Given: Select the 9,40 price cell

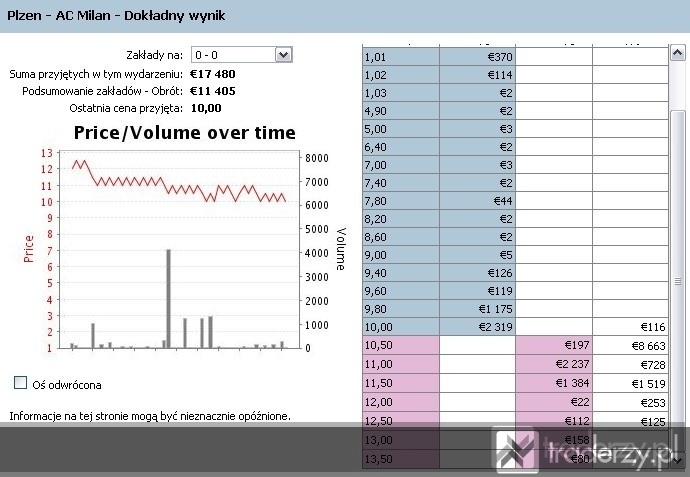Looking at the screenshot, I should pos(401,273).
